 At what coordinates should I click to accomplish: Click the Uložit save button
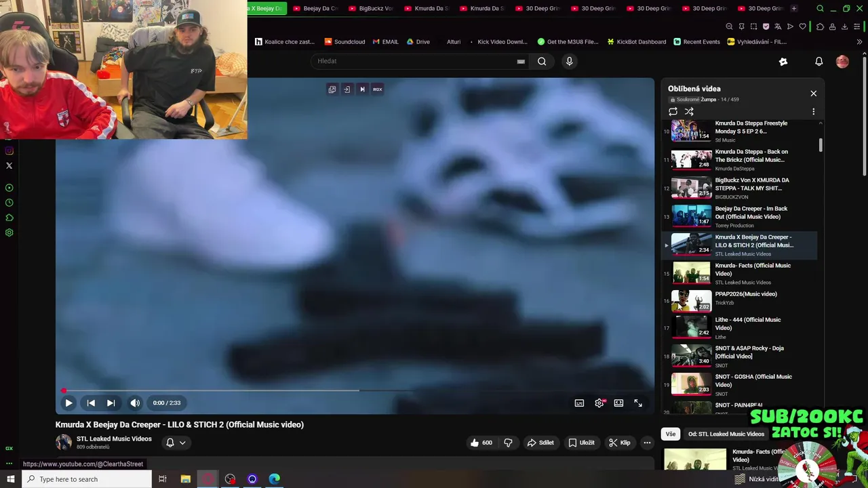581,443
